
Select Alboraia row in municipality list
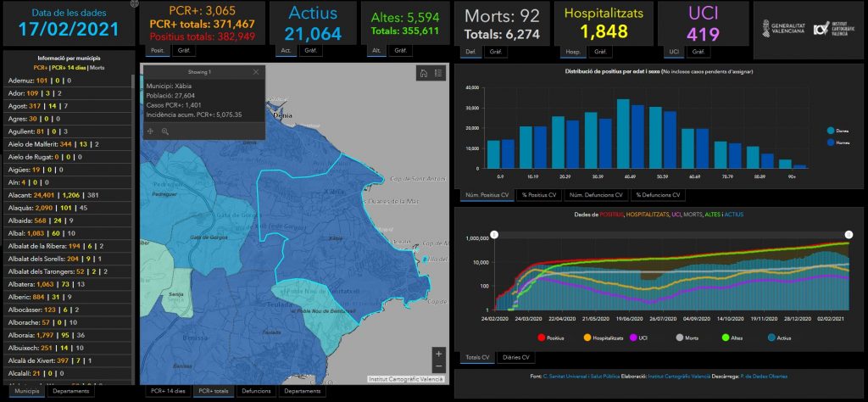67,335
